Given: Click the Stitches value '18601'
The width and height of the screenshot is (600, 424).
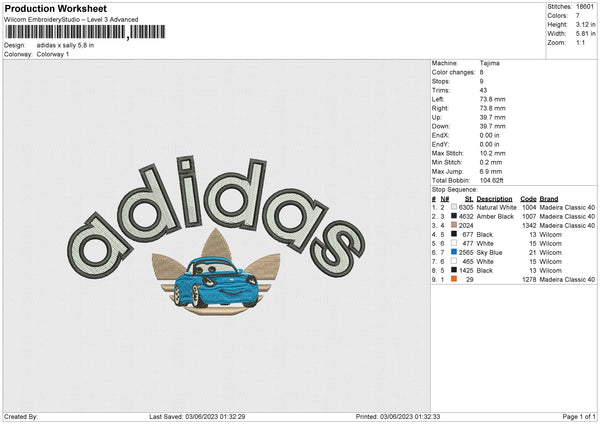Looking at the screenshot, I should pyautogui.click(x=585, y=7).
